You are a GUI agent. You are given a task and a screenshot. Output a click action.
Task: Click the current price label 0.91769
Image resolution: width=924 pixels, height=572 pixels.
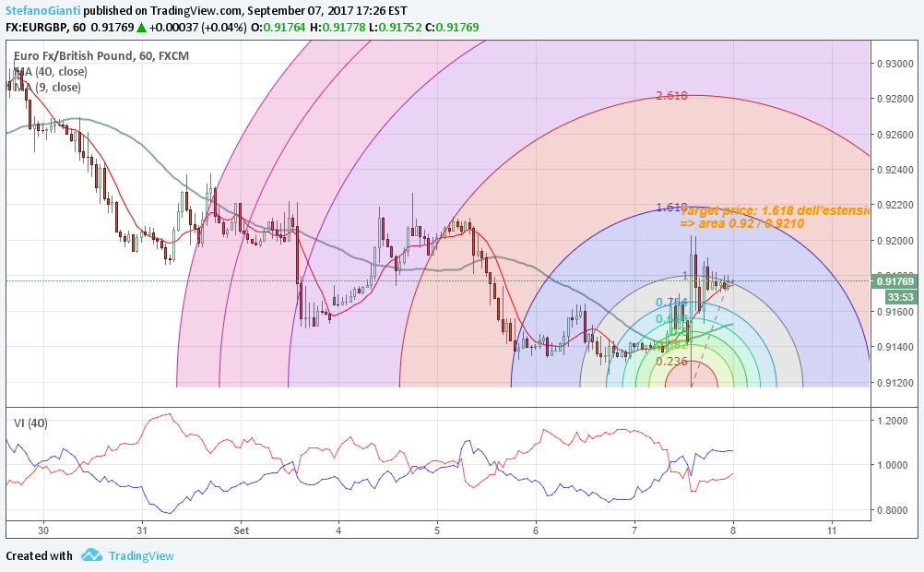(894, 281)
